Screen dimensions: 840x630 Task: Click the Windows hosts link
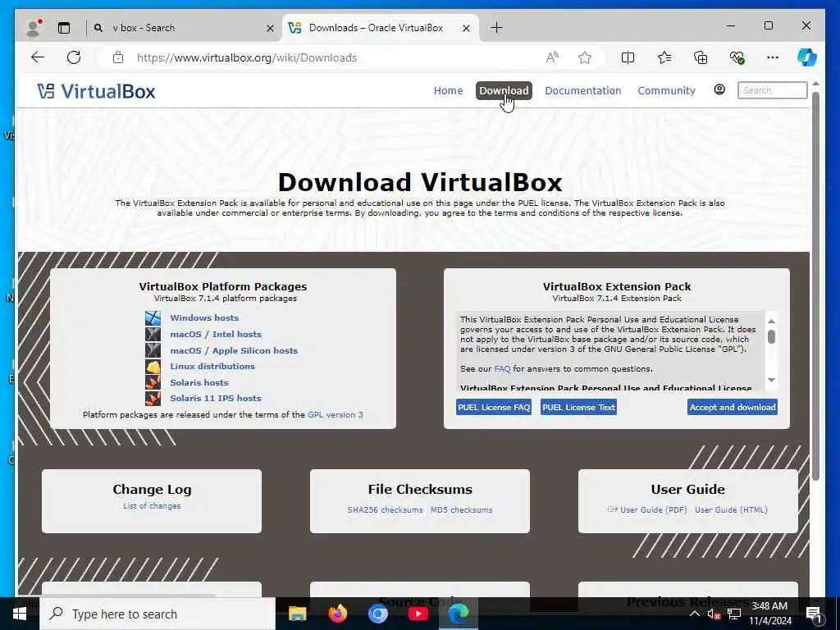(x=204, y=317)
